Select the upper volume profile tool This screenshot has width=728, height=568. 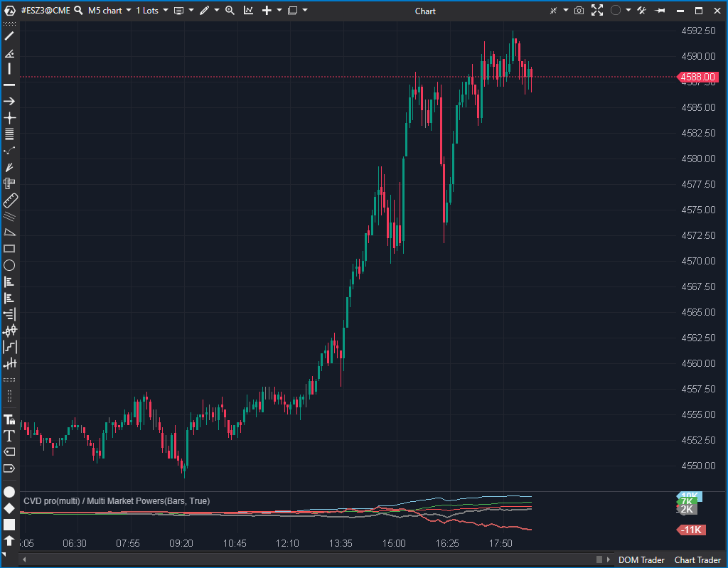point(9,282)
